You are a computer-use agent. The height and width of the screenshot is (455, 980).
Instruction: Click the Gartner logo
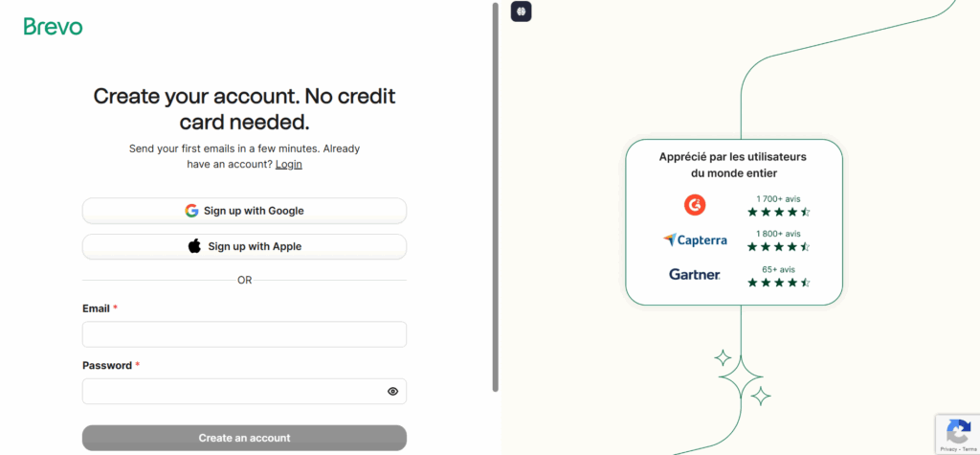click(695, 274)
